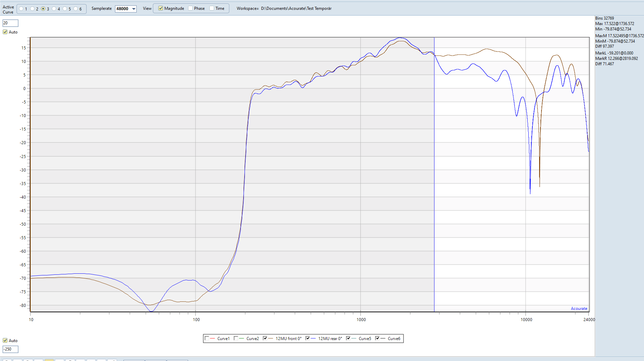Click the red Curve1 legend color line
Viewport: 644px width, 361px height.
(x=212, y=339)
